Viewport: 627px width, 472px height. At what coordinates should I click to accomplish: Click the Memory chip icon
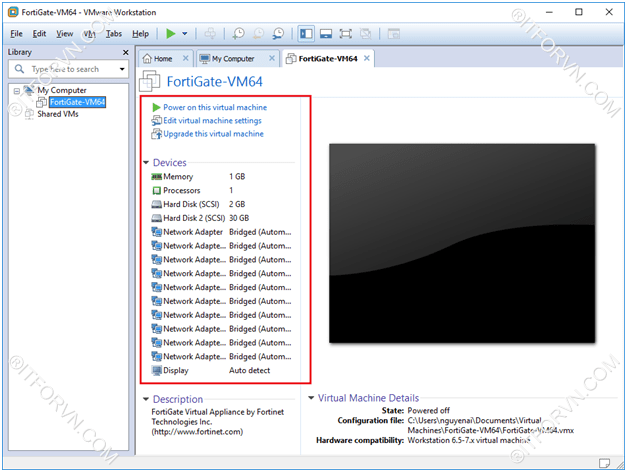pos(156,176)
